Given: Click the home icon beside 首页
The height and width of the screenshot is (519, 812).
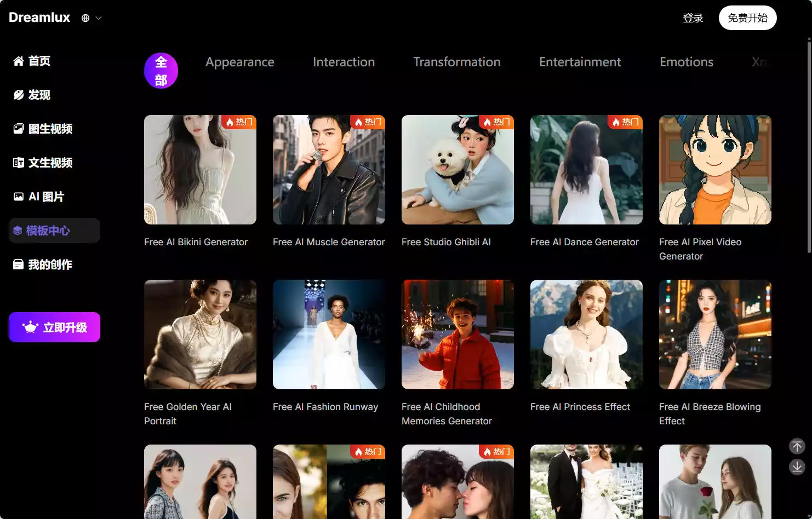Looking at the screenshot, I should click(x=19, y=61).
